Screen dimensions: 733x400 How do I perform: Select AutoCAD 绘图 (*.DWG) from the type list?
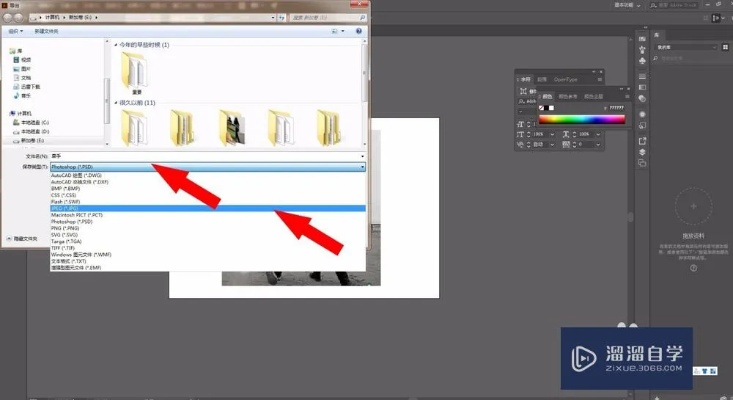pyautogui.click(x=208, y=175)
